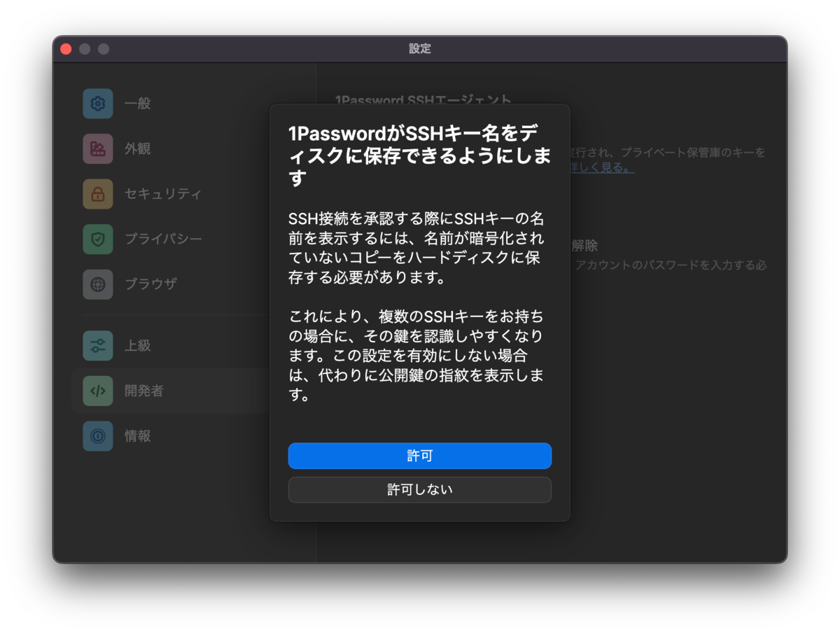Viewport: 840px width, 633px height.
Task: Select the ブラウザ globe icon
Action: [98, 284]
